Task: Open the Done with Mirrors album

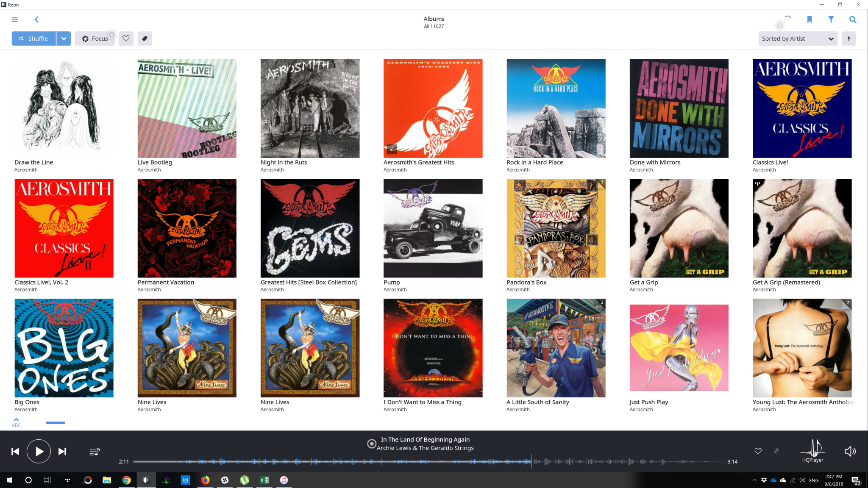Action: (679, 108)
